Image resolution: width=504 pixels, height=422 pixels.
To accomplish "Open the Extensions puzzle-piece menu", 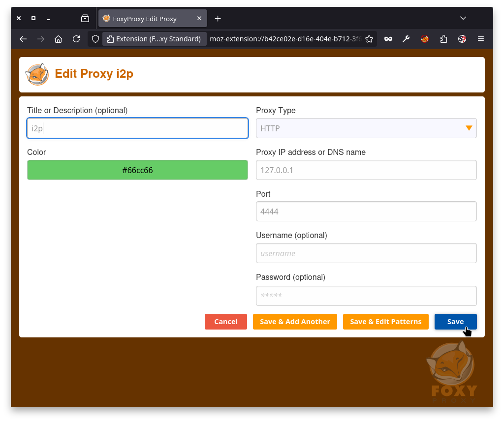I will coord(443,39).
